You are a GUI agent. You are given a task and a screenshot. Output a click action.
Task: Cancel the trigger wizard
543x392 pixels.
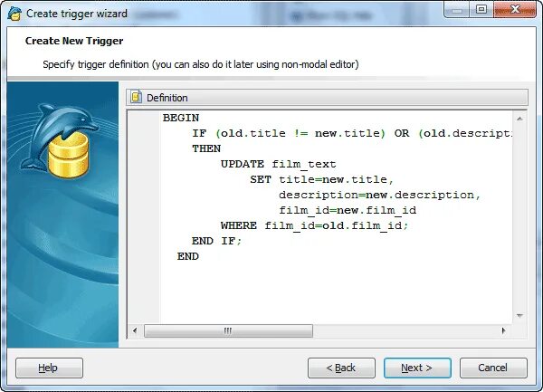[x=493, y=368]
